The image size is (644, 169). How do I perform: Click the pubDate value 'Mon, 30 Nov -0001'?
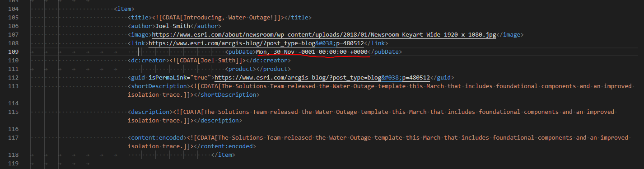click(x=285, y=52)
